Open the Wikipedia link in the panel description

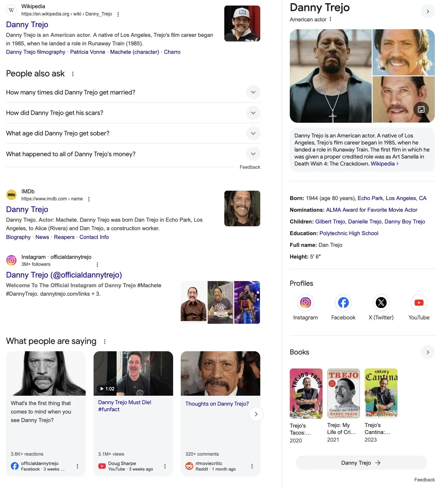[385, 164]
